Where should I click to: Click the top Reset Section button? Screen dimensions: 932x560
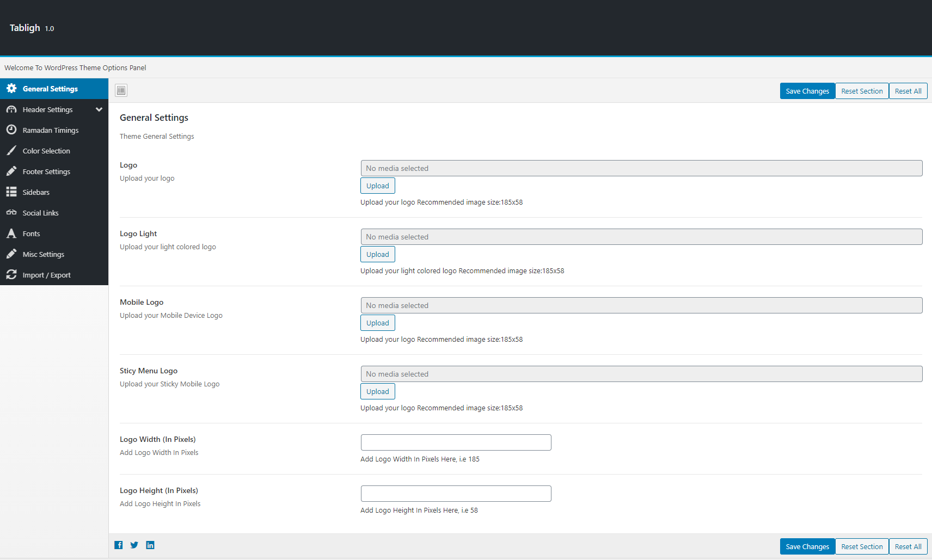(x=862, y=91)
